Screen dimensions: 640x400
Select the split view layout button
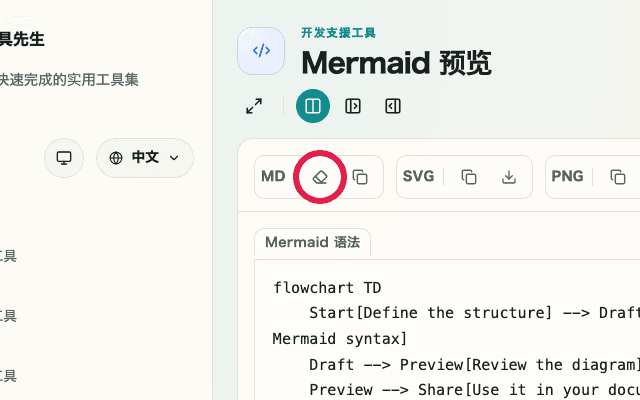tap(313, 106)
